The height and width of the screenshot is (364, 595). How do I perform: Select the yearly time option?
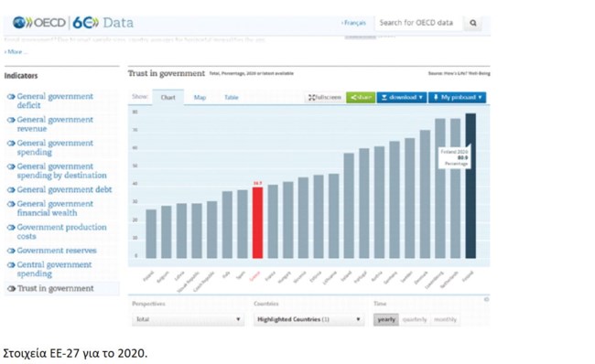pyautogui.click(x=386, y=319)
